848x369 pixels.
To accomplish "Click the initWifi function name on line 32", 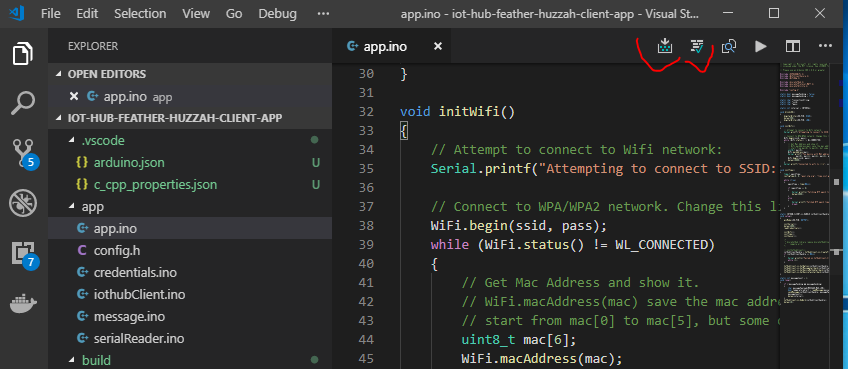I will pos(469,112).
